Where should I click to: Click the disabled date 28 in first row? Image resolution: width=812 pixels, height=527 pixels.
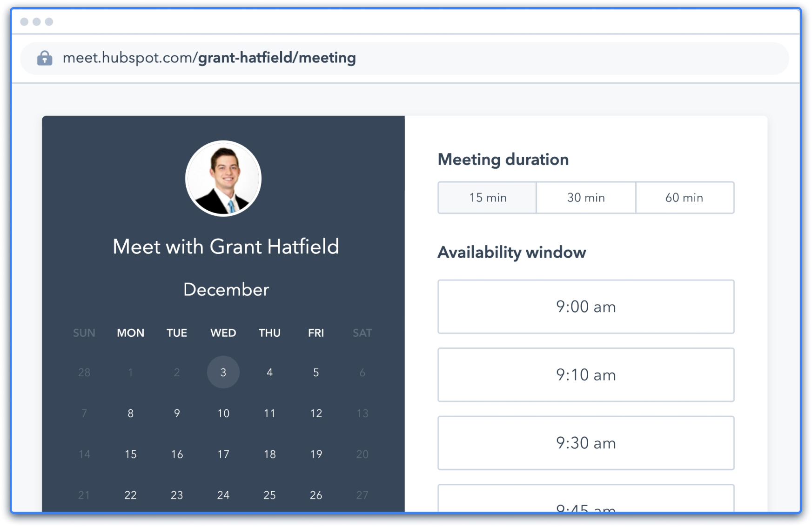84,372
